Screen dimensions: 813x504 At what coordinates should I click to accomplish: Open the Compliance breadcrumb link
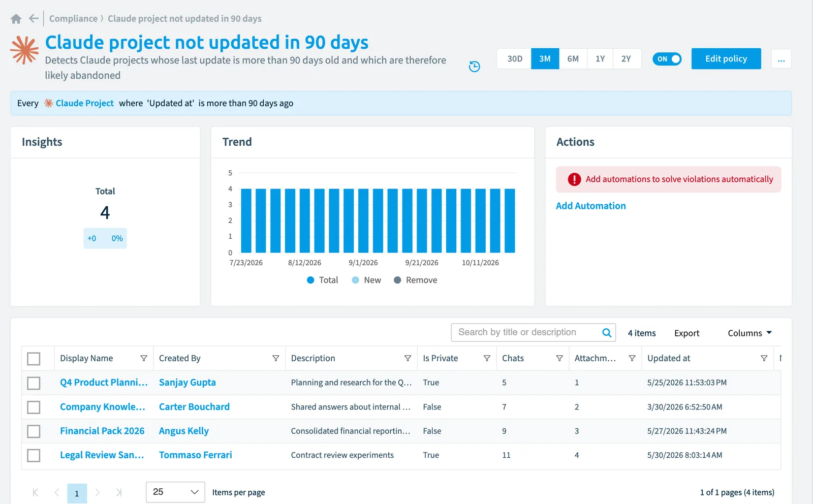coord(73,19)
